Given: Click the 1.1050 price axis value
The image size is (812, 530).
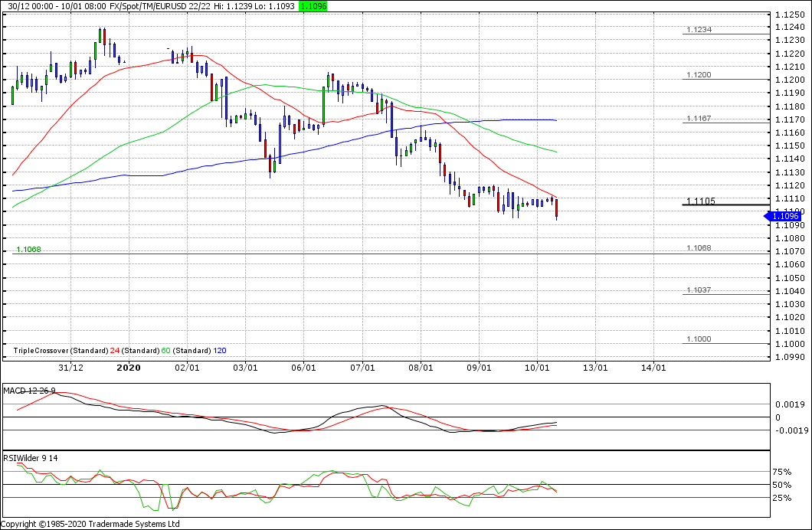Looking at the screenshot, I should pyautogui.click(x=791, y=279).
